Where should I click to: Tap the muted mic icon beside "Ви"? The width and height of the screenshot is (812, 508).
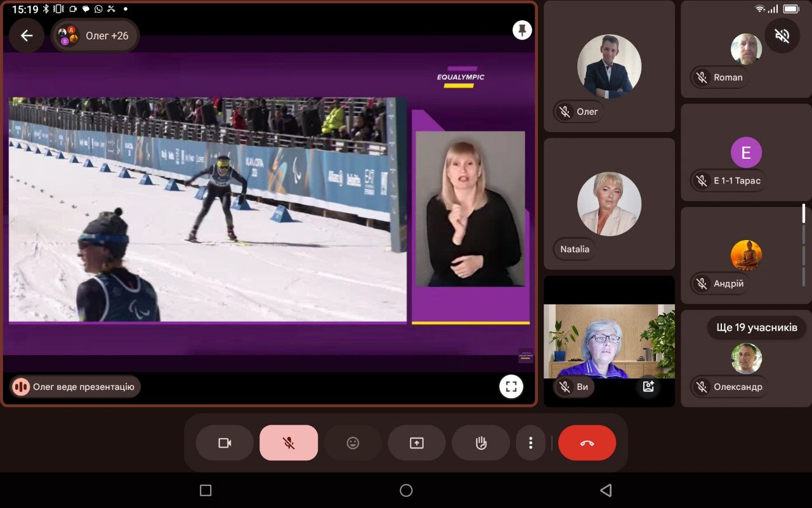pos(564,387)
